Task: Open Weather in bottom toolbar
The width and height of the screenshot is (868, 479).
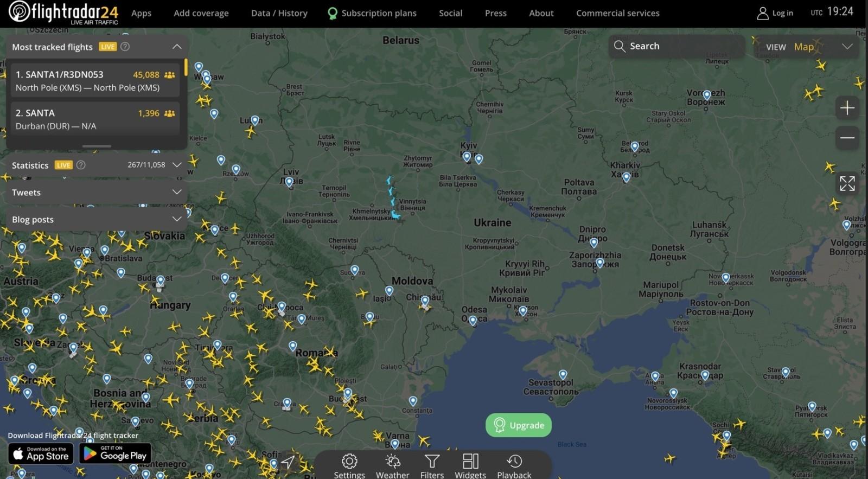Action: pyautogui.click(x=392, y=467)
